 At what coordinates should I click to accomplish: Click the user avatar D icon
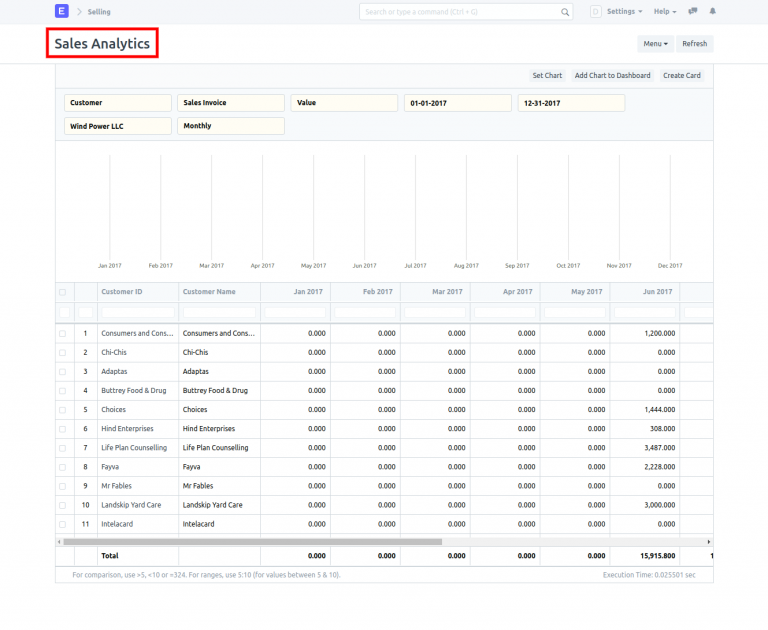tap(595, 12)
